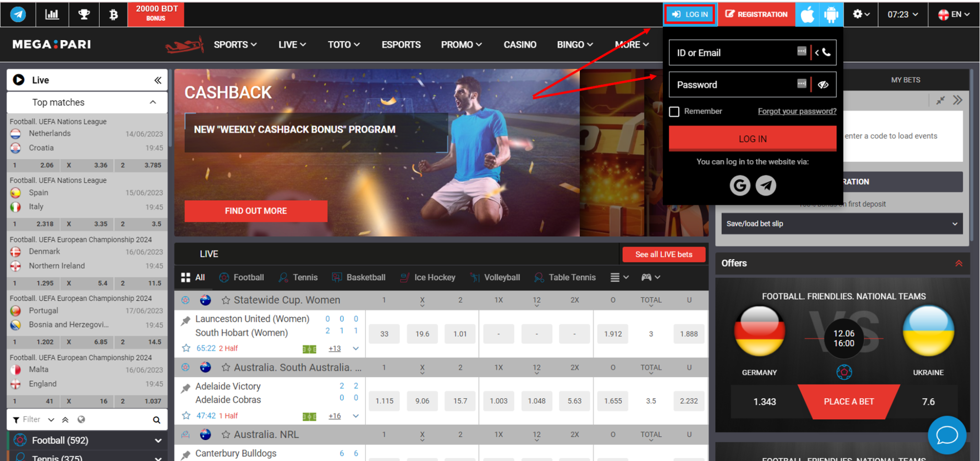Select the Ice Hockey live tab

[x=427, y=277]
